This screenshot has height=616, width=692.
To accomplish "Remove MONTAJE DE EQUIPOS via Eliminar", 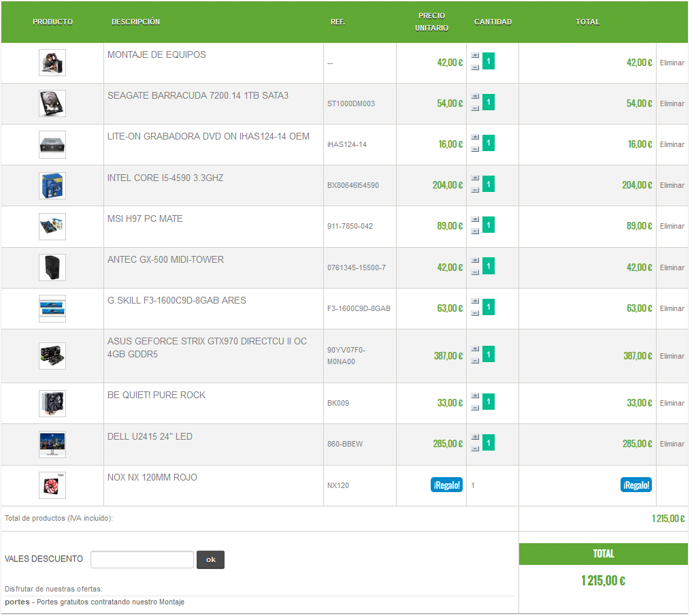I will [674, 63].
